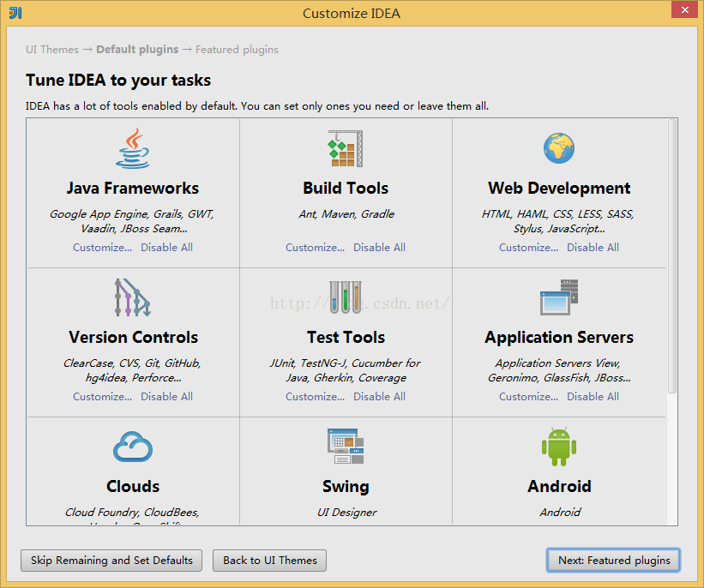
Task: Disable all Test Tools plugins
Action: tap(379, 396)
